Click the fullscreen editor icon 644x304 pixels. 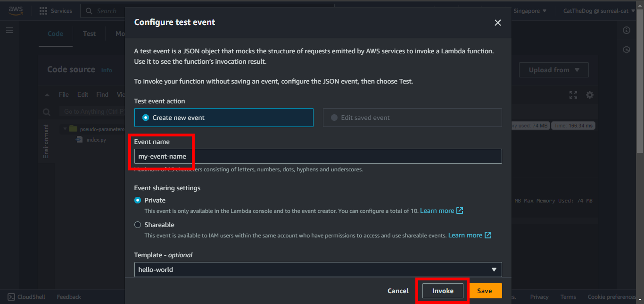[x=573, y=95]
